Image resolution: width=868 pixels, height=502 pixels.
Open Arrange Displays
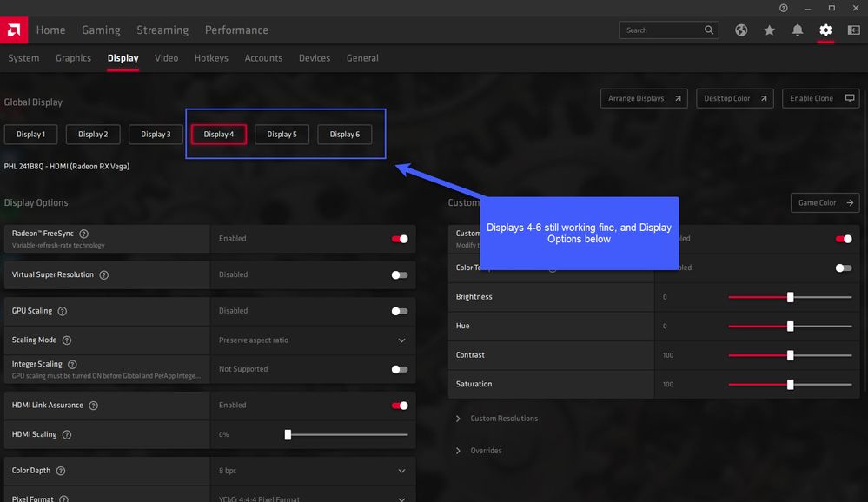[x=644, y=98]
